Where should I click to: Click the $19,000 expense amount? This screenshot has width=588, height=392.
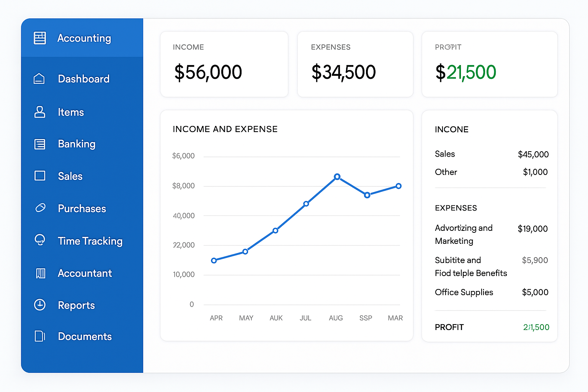(x=532, y=229)
